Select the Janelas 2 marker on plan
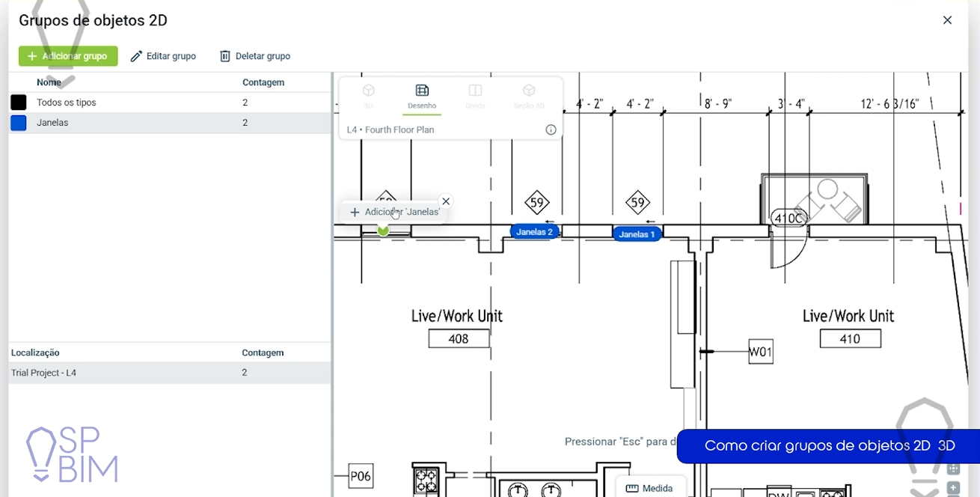 pos(534,232)
